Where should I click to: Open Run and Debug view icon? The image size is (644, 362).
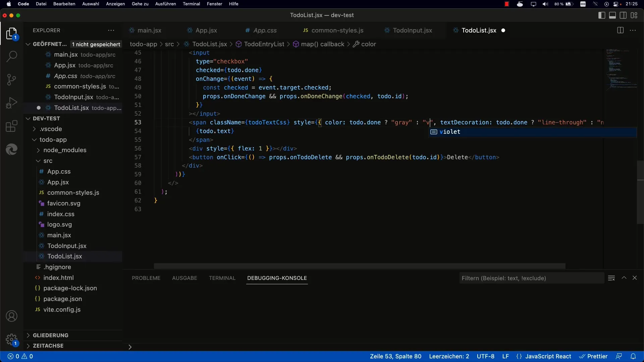(x=12, y=103)
